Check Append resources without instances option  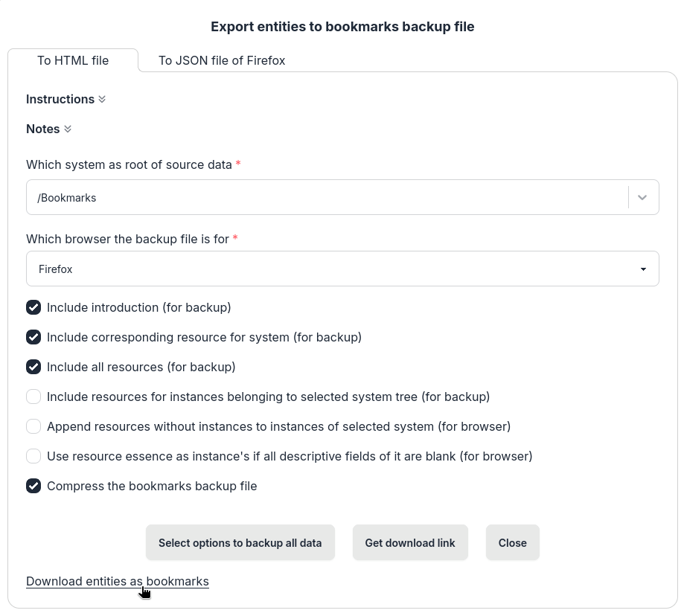[33, 426]
